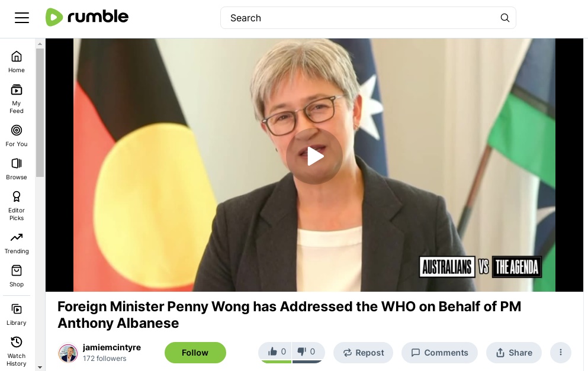Viewport: 588px width, 371px height.
Task: Open My Feed from sidebar
Action: (x=17, y=99)
